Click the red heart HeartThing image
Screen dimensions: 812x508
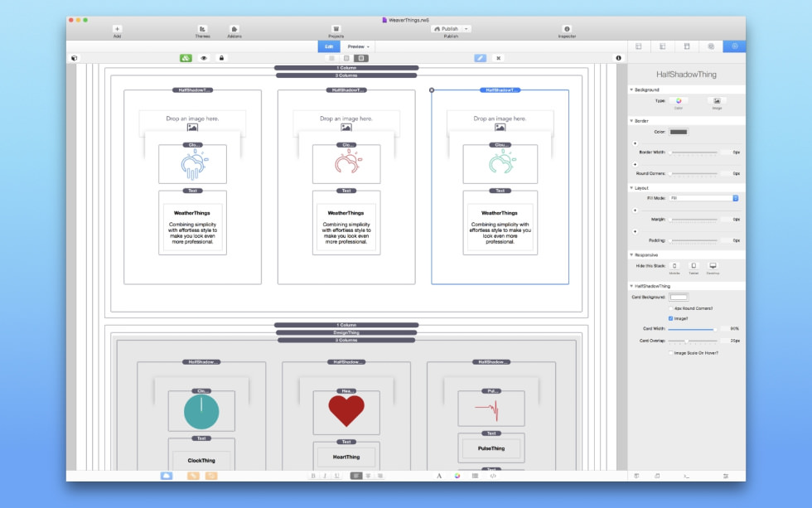[346, 411]
